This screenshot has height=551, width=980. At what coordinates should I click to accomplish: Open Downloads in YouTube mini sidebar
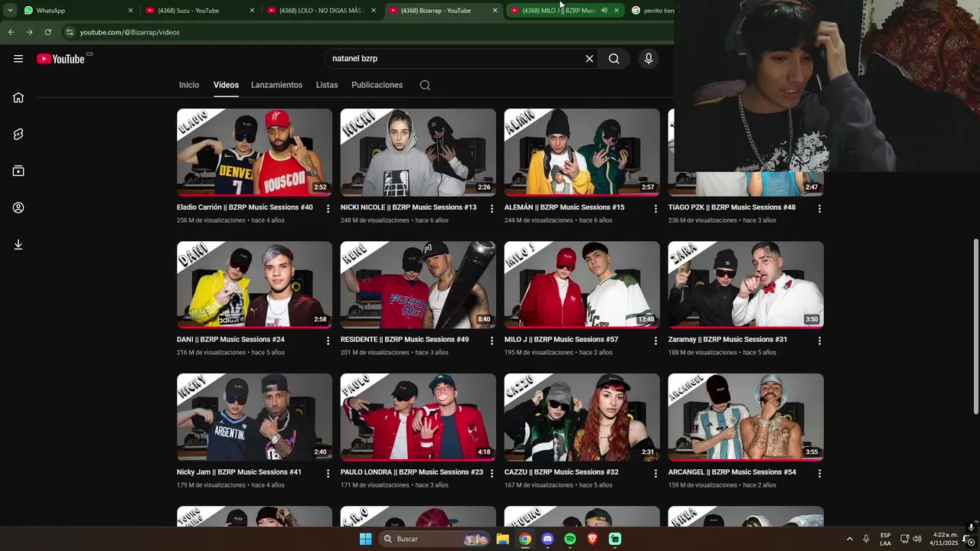(x=18, y=244)
